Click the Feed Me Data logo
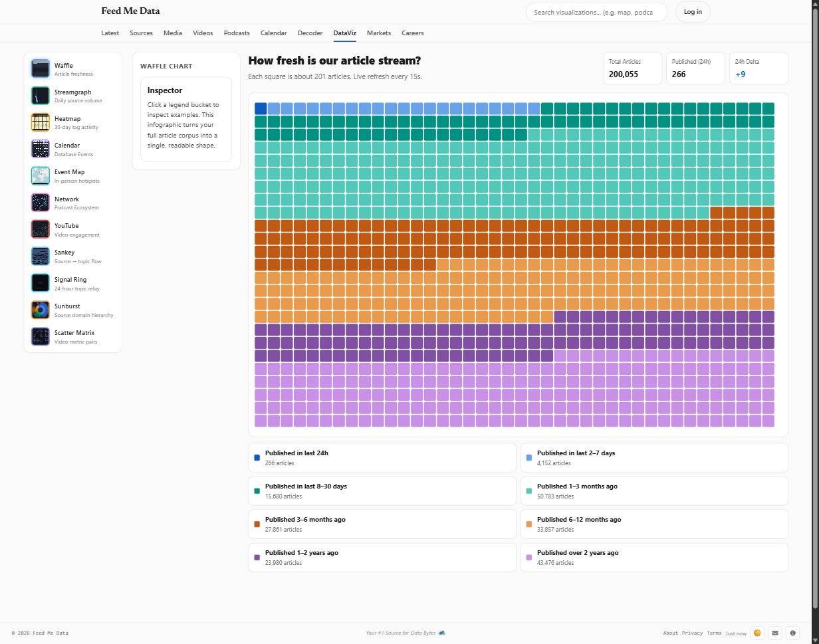 click(130, 11)
